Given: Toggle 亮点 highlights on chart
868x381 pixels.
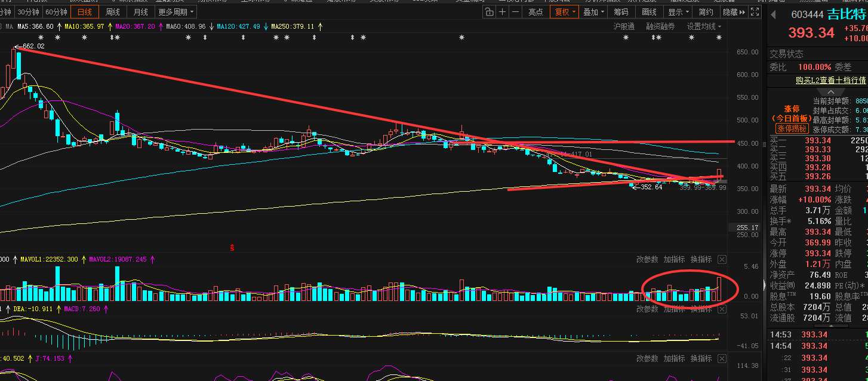Looking at the screenshot, I should pos(535,12).
